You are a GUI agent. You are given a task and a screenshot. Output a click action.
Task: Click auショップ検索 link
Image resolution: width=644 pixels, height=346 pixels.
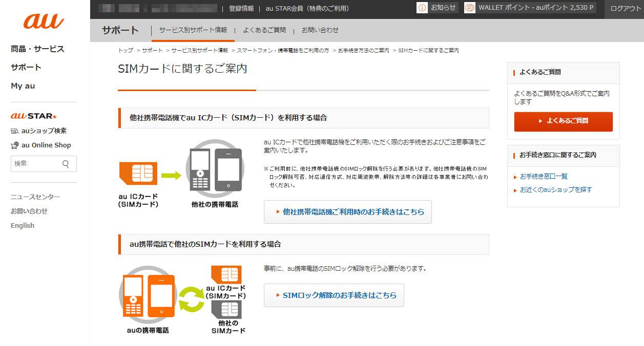tap(44, 131)
